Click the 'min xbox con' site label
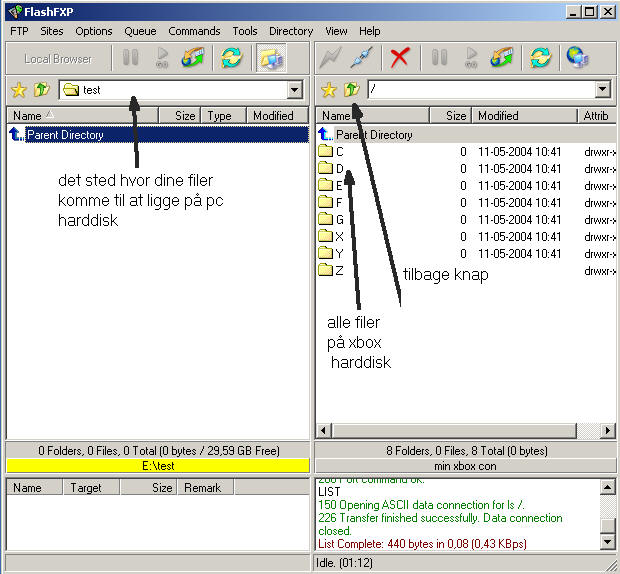Image resolution: width=620 pixels, height=574 pixels. (465, 466)
